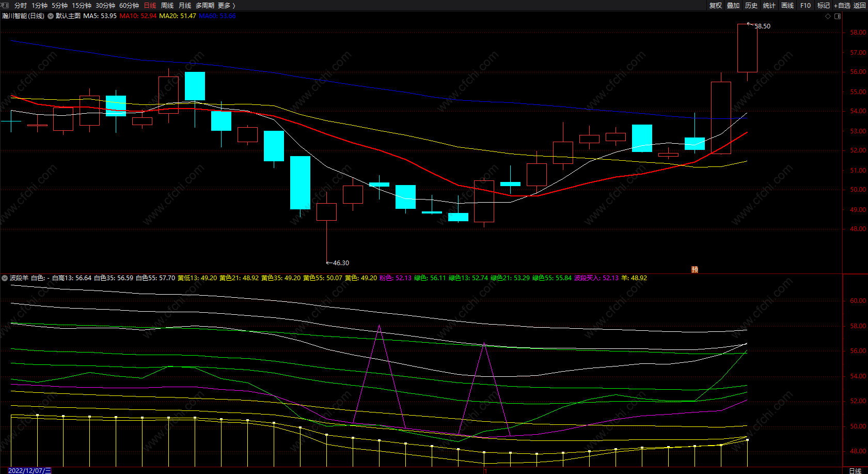Click the MA60: 53.66 value
868x474 pixels.
tap(217, 16)
